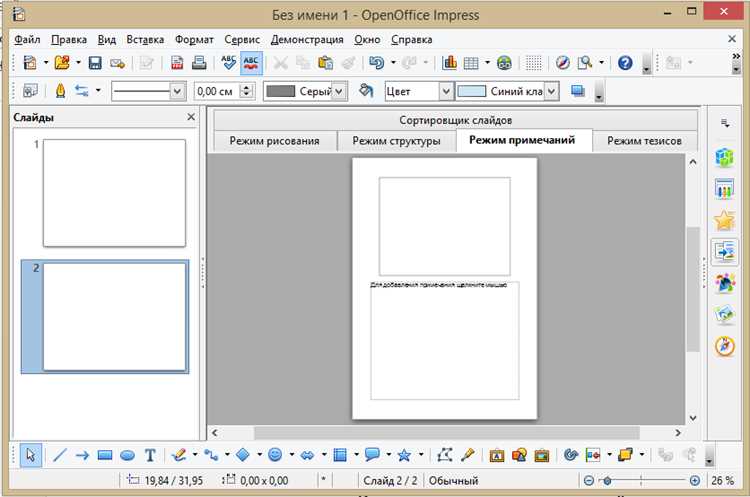750x497 pixels.
Task: Open sidebar Properties cube icon
Action: click(725, 157)
